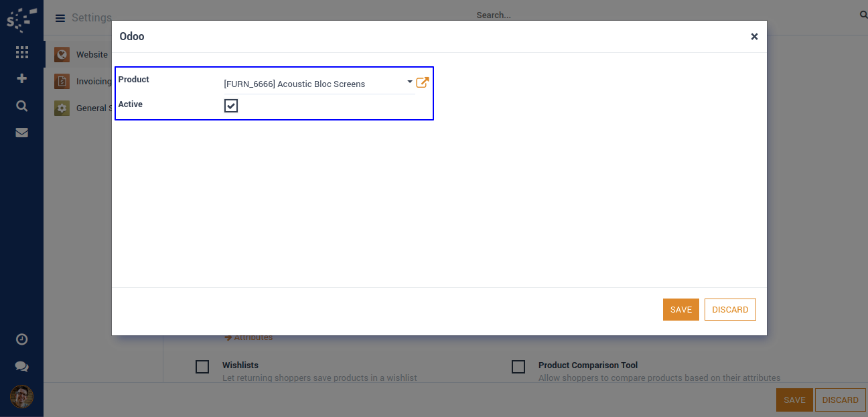Click the Discard button in the dialog
The width and height of the screenshot is (868, 417).
730,310
